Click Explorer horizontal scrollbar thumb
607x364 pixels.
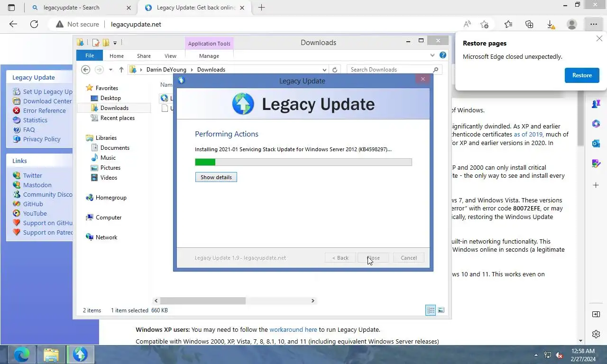click(x=202, y=300)
